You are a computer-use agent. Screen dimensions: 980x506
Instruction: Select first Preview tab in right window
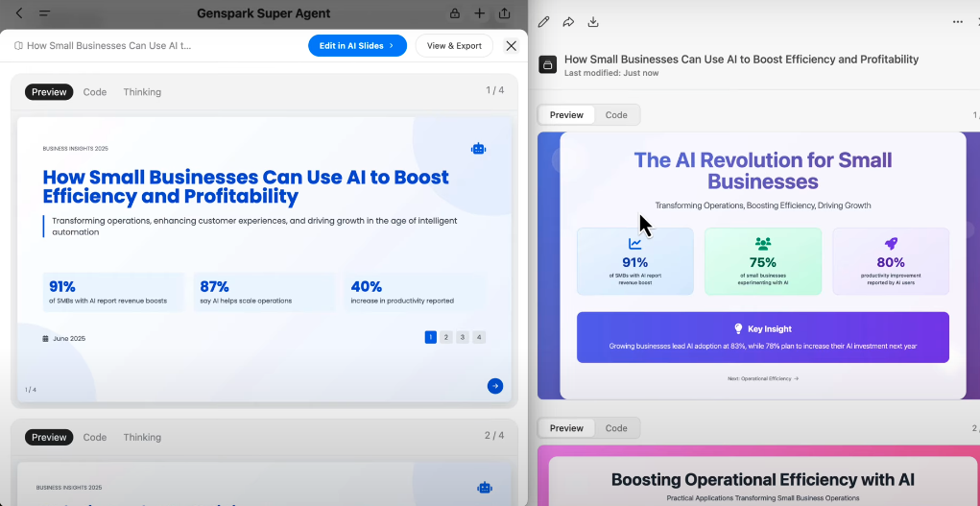pyautogui.click(x=566, y=115)
